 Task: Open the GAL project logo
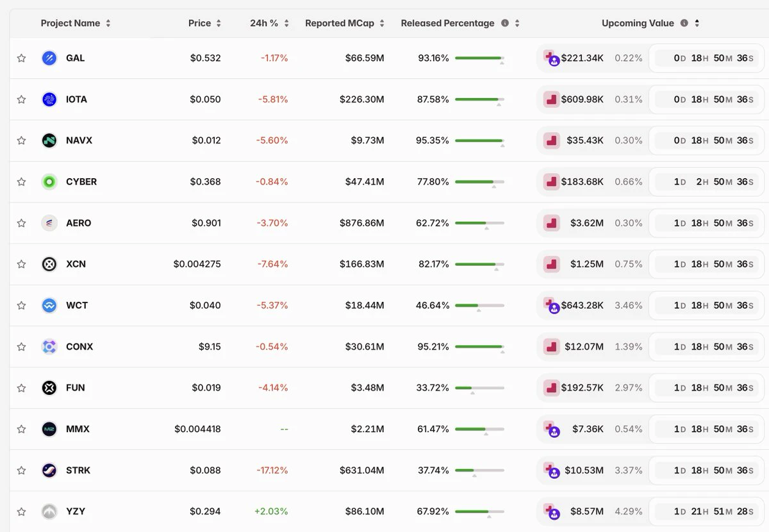[x=49, y=58]
